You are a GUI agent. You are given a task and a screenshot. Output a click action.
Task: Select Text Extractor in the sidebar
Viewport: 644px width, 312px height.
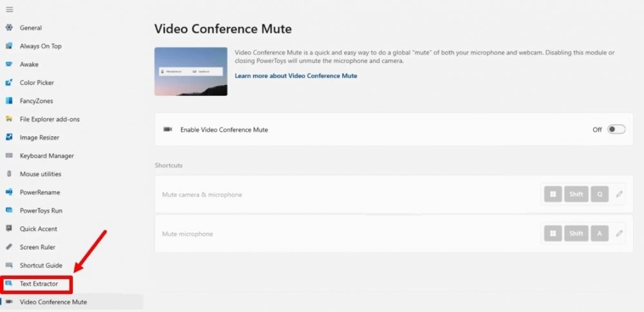tap(39, 283)
